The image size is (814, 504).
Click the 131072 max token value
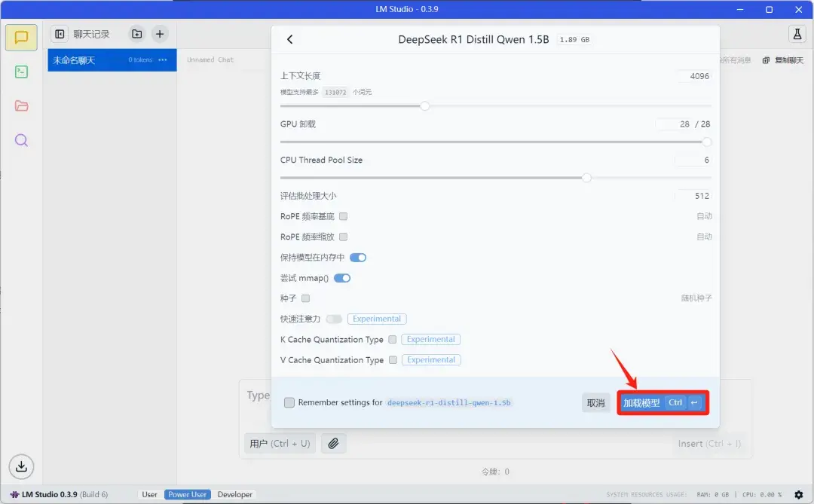point(335,93)
